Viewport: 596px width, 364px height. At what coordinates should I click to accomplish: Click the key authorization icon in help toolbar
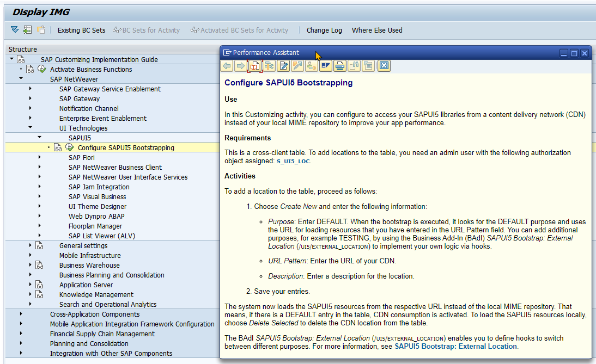(x=311, y=65)
